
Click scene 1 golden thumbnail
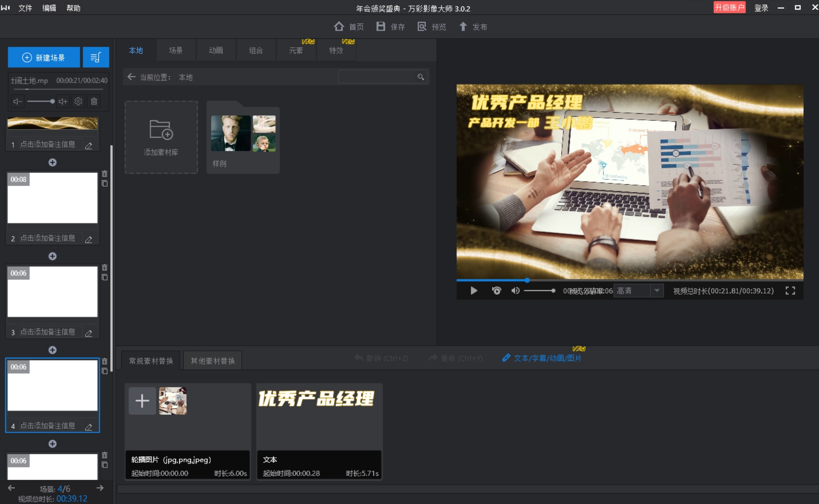coord(53,123)
